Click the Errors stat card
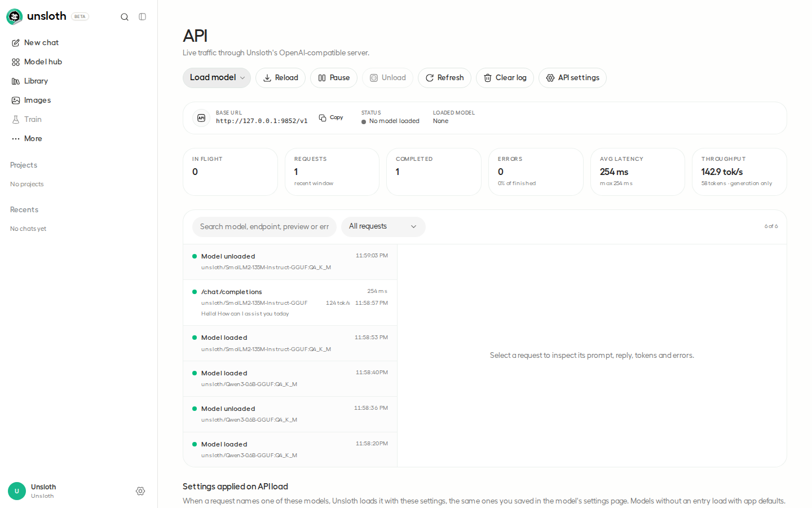 tap(536, 172)
